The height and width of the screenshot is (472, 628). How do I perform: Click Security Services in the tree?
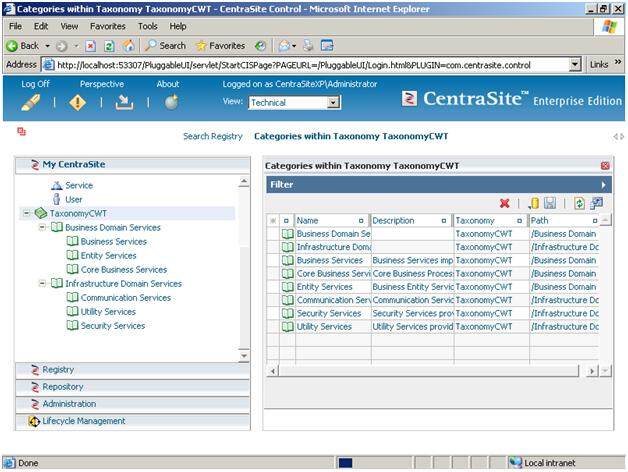(113, 326)
